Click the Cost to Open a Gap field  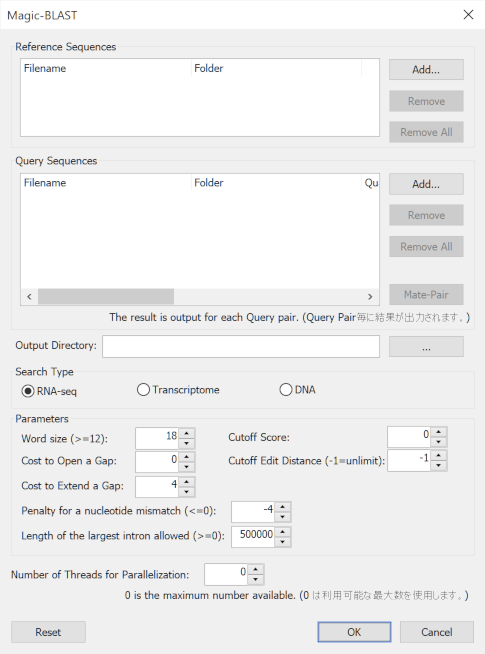pos(157,462)
